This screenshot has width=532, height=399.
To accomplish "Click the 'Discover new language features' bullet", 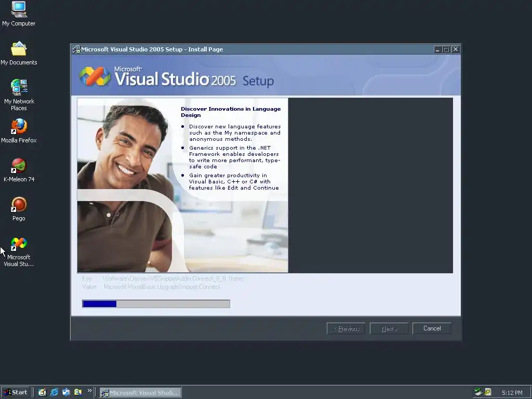I will (235, 132).
